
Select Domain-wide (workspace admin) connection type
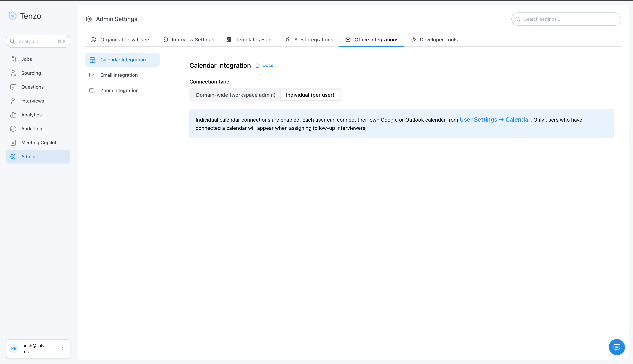[x=236, y=95]
